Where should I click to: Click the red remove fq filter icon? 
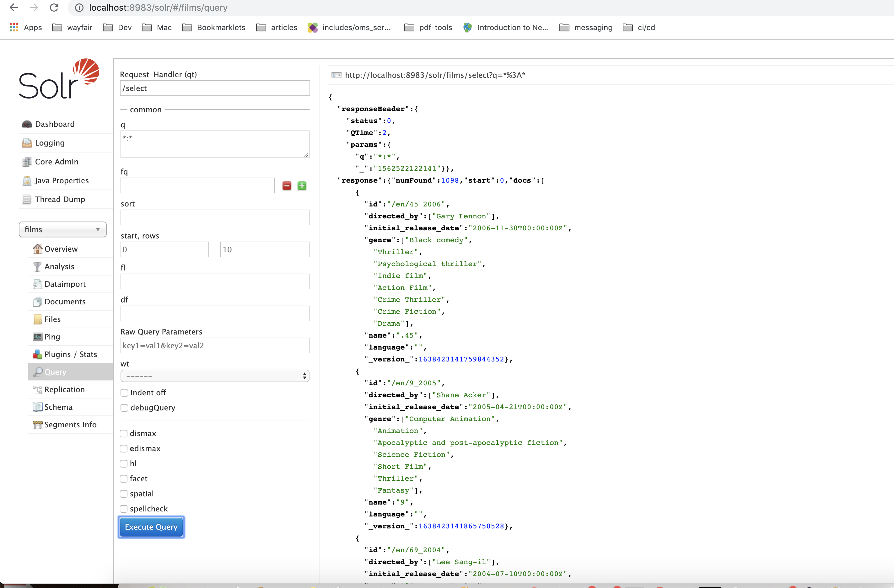click(x=287, y=186)
